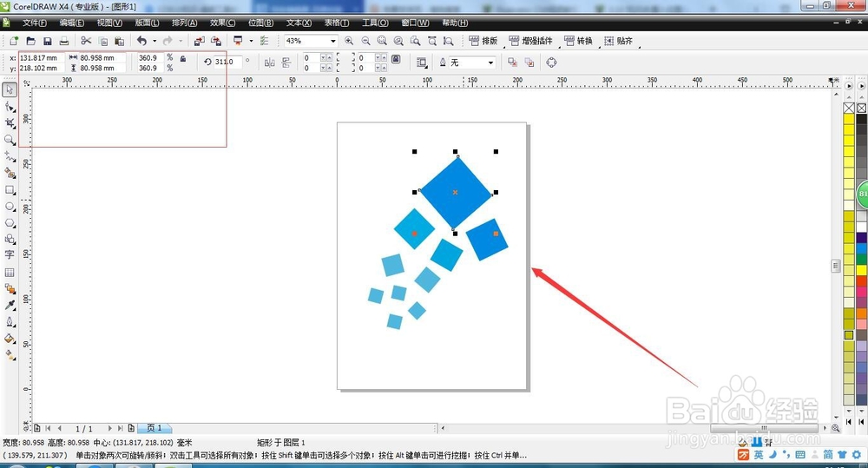Select the Interactive Fill tool
868x468 pixels.
10,355
